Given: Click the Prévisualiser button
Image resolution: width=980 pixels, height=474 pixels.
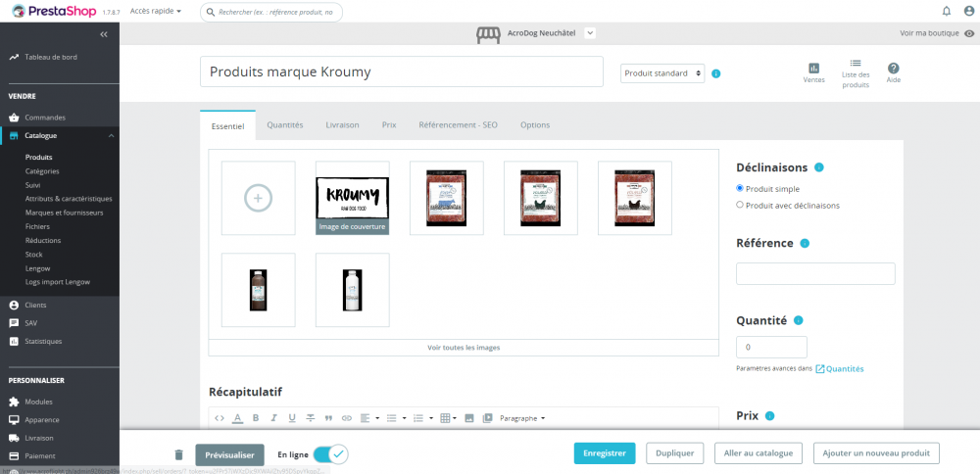Looking at the screenshot, I should point(229,455).
